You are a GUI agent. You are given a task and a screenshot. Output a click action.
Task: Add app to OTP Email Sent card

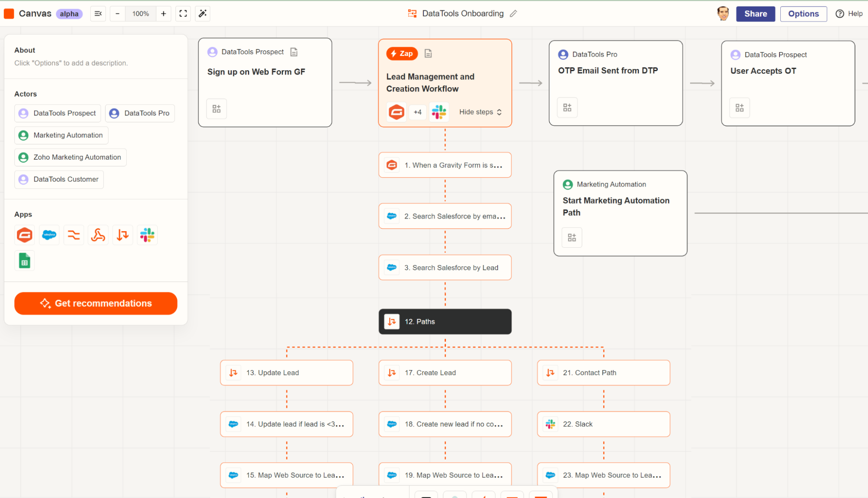click(568, 108)
